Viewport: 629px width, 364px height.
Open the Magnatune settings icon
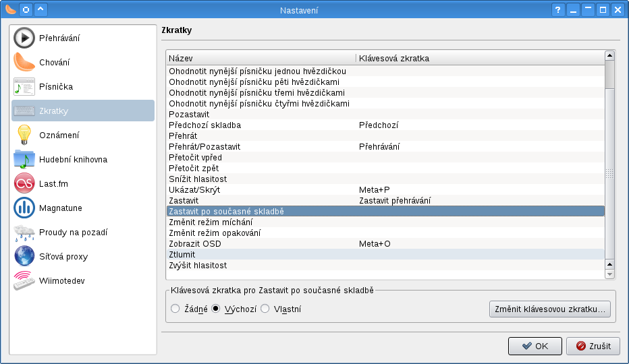tap(24, 208)
